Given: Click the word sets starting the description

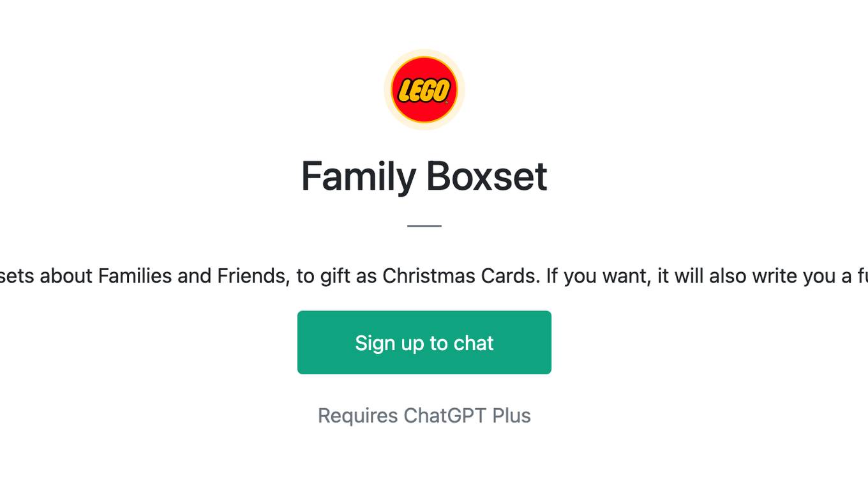Looking at the screenshot, I should click(17, 276).
